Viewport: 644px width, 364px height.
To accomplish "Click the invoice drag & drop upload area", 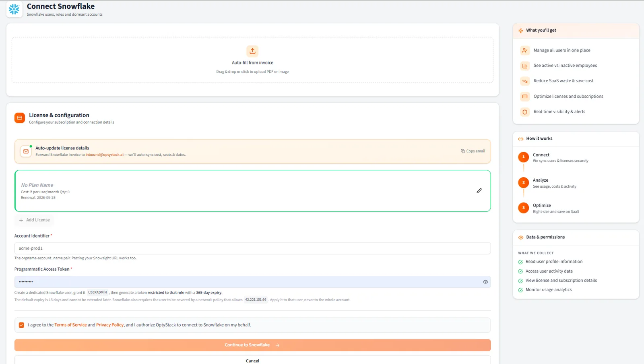I will [x=252, y=60].
